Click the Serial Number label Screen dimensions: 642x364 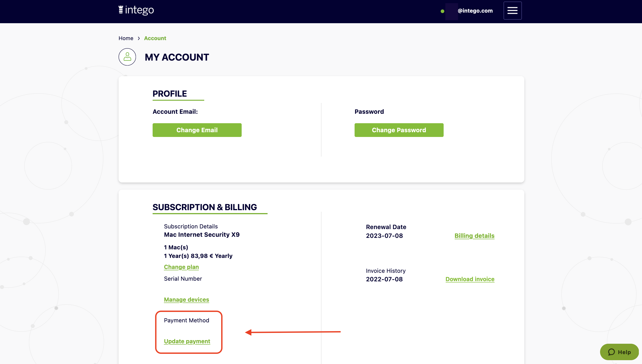point(183,278)
